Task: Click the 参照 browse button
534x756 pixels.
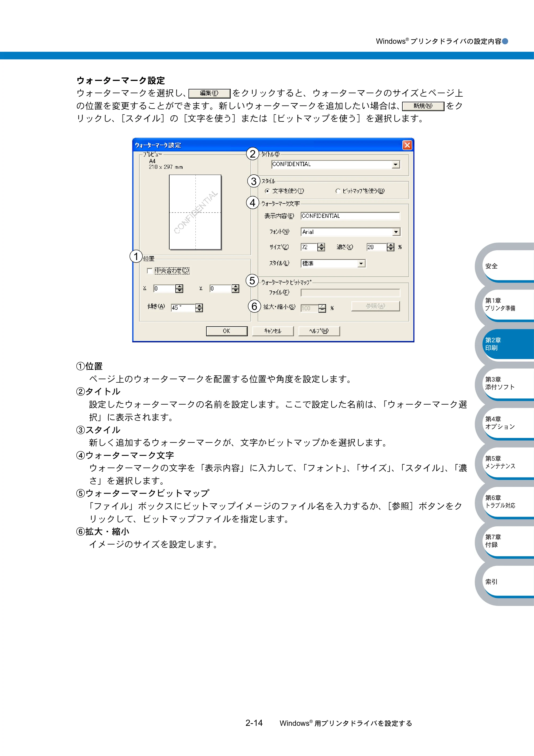Action: (x=376, y=306)
